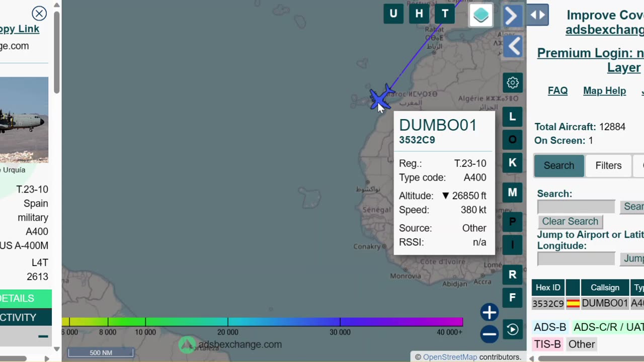Click the small minus collapse icon
The width and height of the screenshot is (644, 362).
tap(43, 336)
